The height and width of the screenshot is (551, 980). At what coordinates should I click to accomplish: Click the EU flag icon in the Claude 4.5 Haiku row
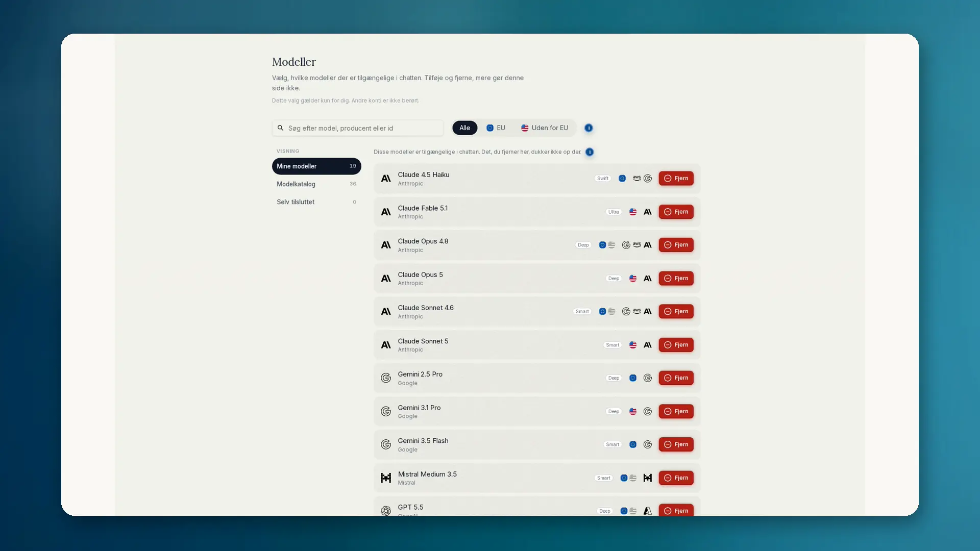pyautogui.click(x=622, y=179)
